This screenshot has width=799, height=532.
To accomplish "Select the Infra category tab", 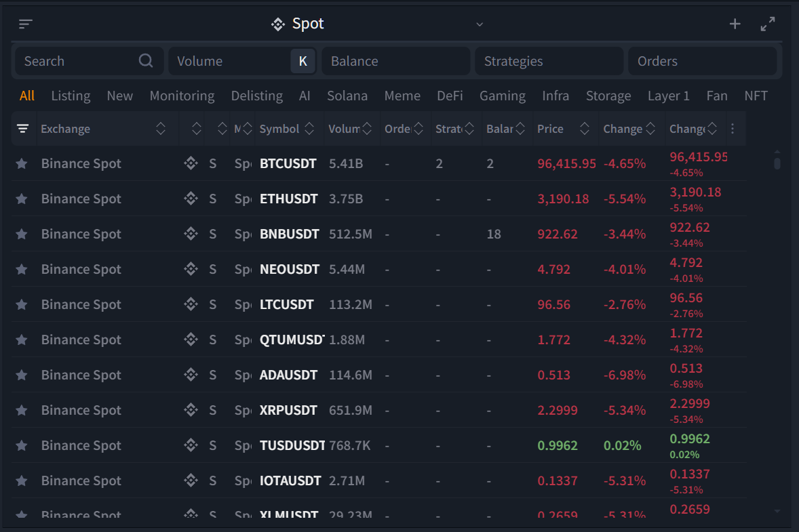I will (556, 96).
